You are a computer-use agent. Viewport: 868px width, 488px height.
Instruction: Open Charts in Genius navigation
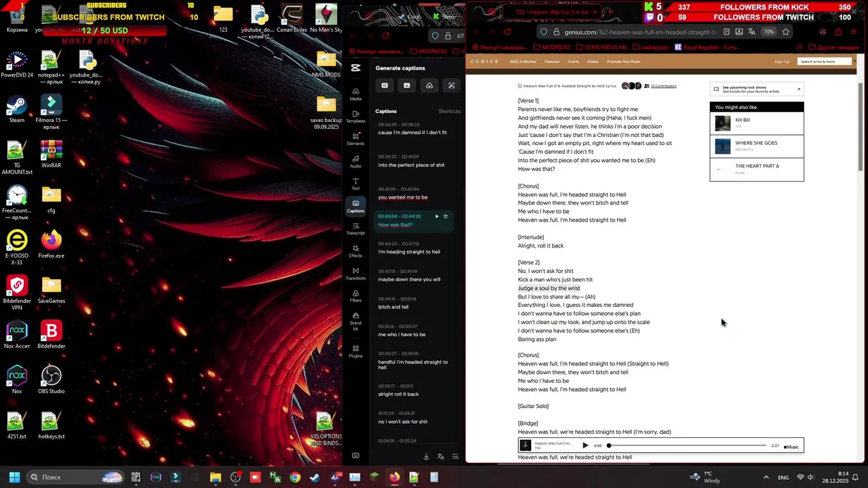(573, 62)
